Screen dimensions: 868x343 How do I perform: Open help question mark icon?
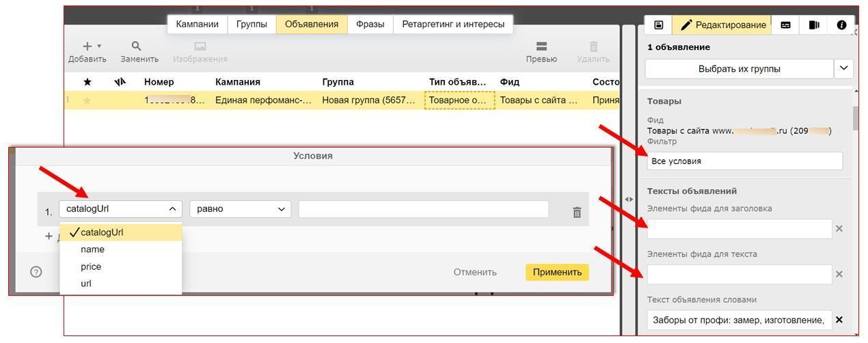tap(36, 272)
